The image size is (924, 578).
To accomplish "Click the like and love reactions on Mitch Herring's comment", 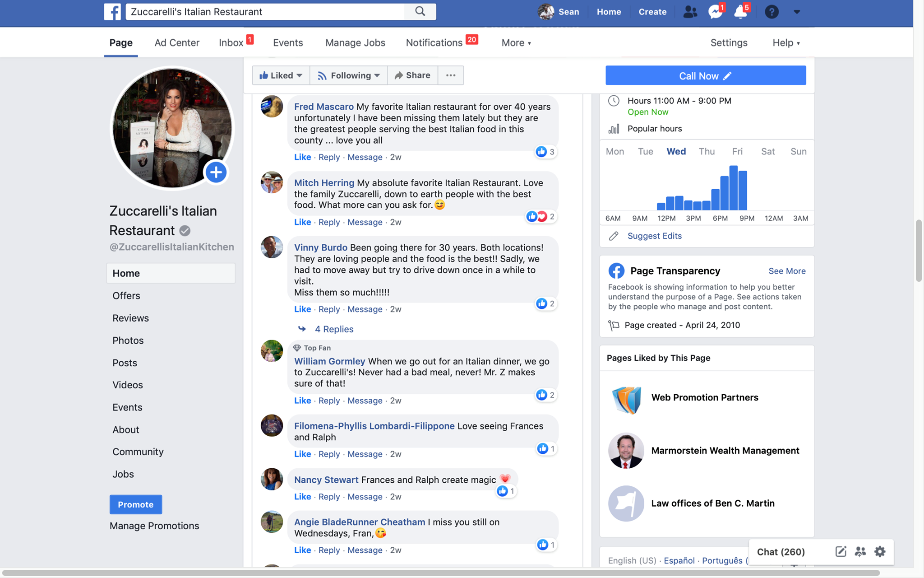I will (x=541, y=217).
